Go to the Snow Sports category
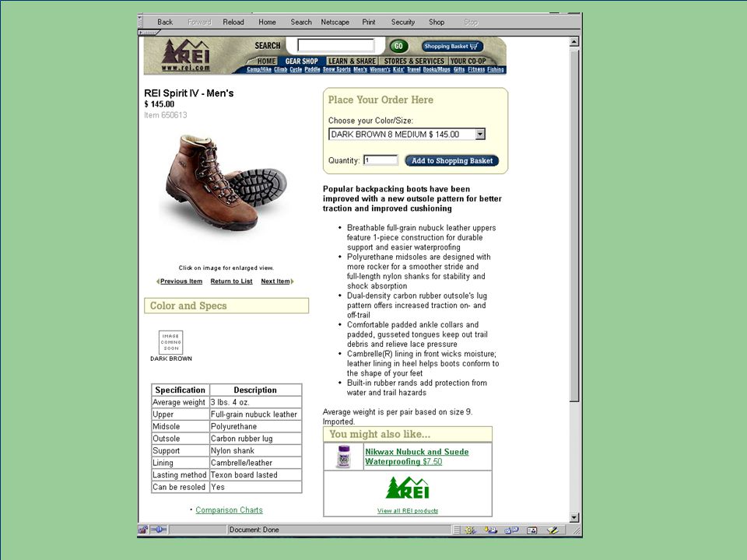The image size is (747, 560). (337, 69)
